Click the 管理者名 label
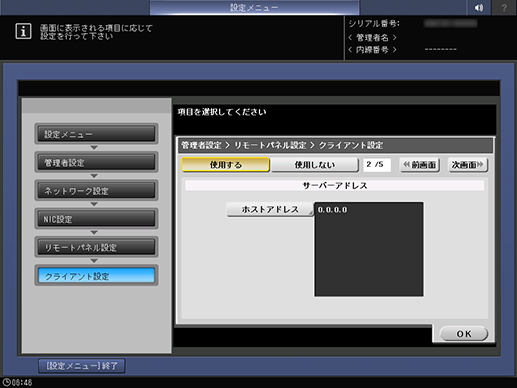 [372, 37]
